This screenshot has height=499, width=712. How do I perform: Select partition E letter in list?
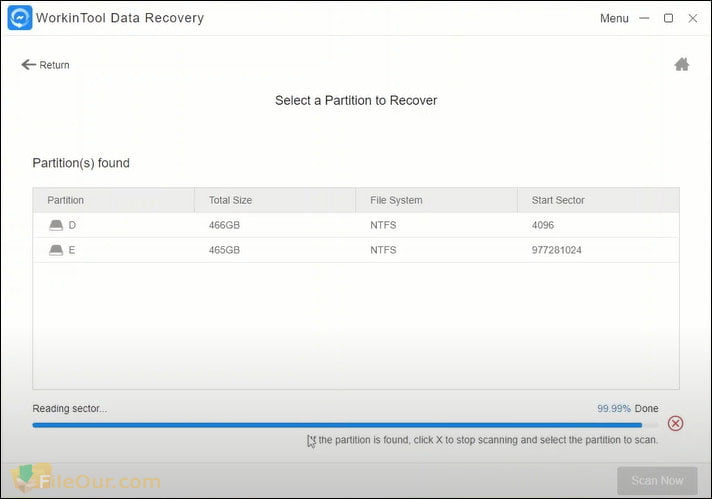pyautogui.click(x=72, y=250)
